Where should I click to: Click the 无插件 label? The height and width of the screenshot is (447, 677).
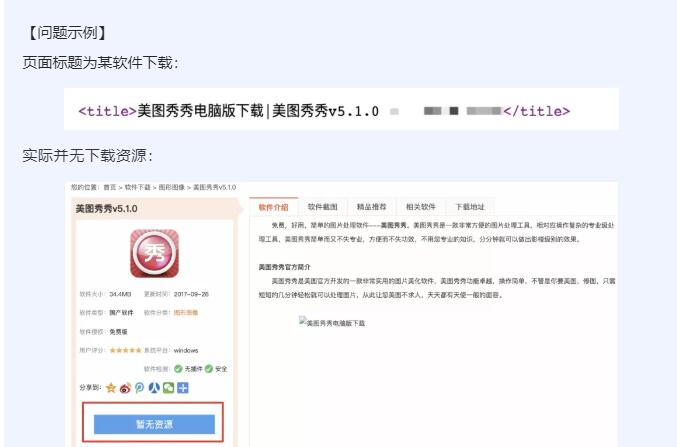click(x=193, y=369)
